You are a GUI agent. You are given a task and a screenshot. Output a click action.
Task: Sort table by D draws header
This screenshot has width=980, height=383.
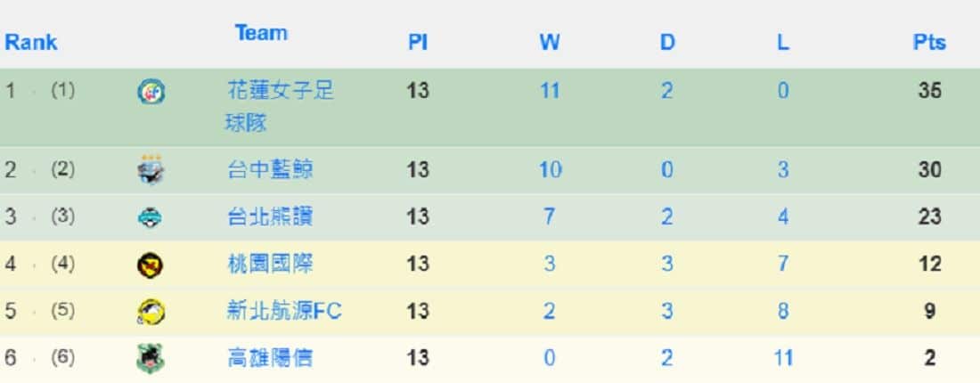click(667, 43)
